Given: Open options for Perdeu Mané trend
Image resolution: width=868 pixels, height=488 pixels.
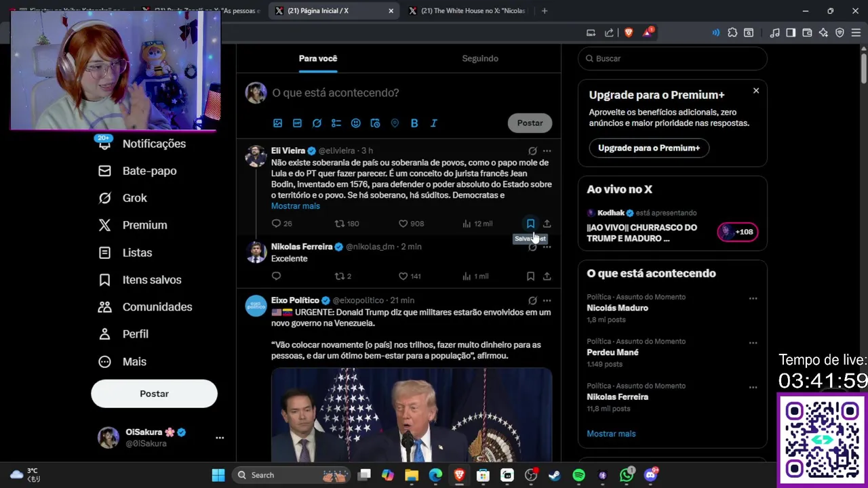Looking at the screenshot, I should point(753,343).
